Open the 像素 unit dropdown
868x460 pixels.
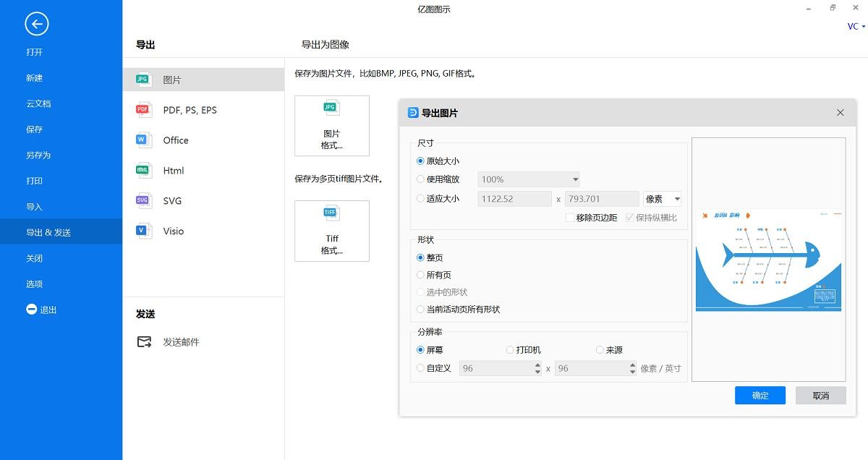(662, 199)
